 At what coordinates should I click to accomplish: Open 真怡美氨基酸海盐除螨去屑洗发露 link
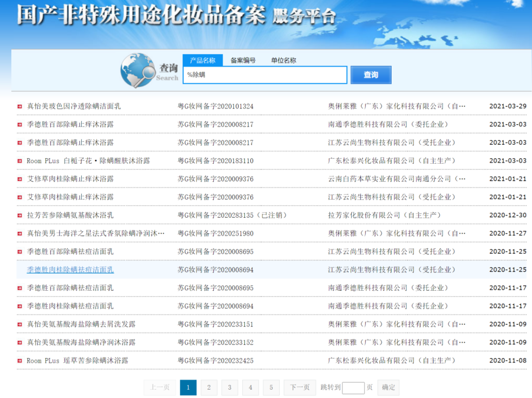[x=81, y=324]
